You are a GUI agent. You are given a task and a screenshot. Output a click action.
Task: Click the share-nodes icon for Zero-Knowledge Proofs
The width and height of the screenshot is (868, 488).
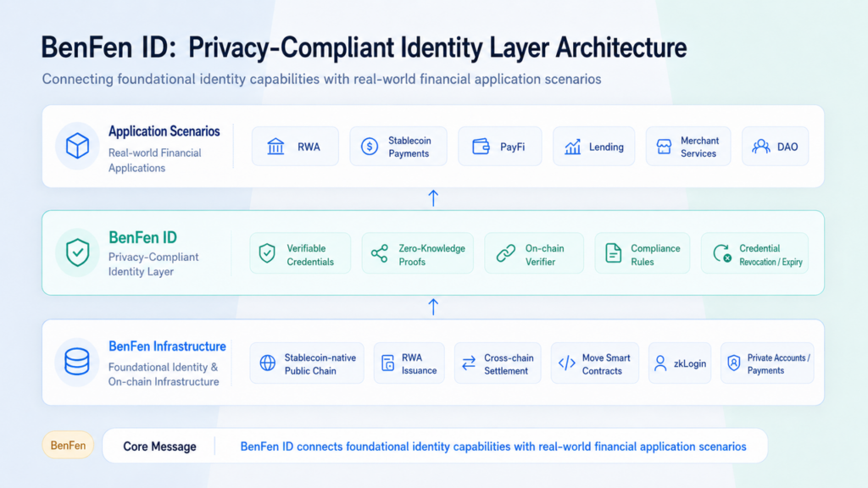coord(380,253)
